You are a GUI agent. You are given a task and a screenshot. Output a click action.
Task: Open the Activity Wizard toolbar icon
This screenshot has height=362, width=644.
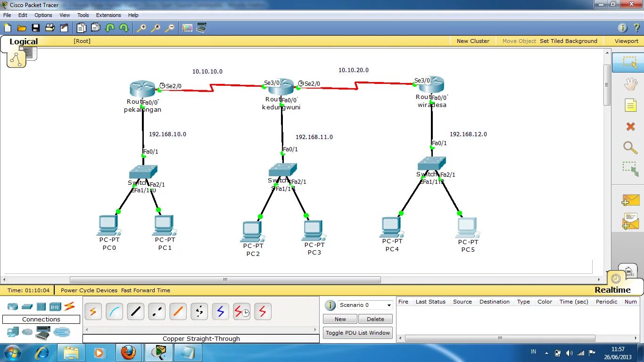(64, 28)
